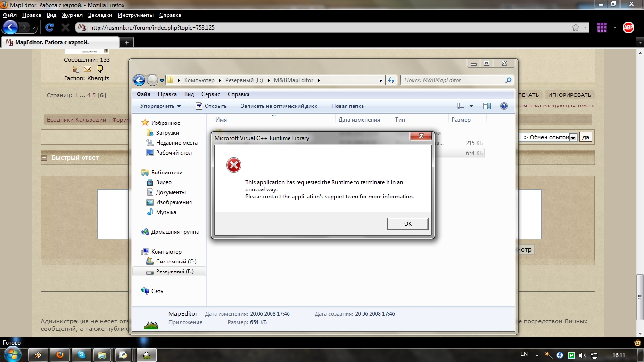Expand the Упорядочить dropdown in Explorer
Screen dimensions: 644x362
[x=161, y=106]
